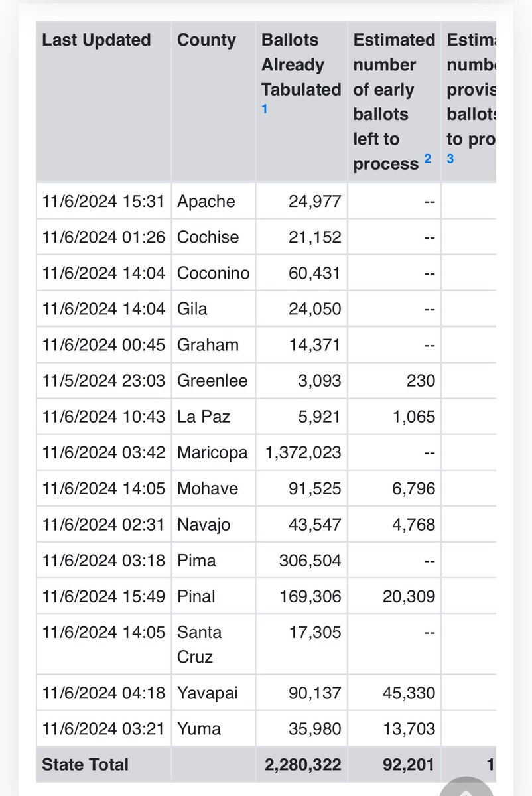Select the Apache county cell
Screen dimensions: 532x796
(x=206, y=201)
